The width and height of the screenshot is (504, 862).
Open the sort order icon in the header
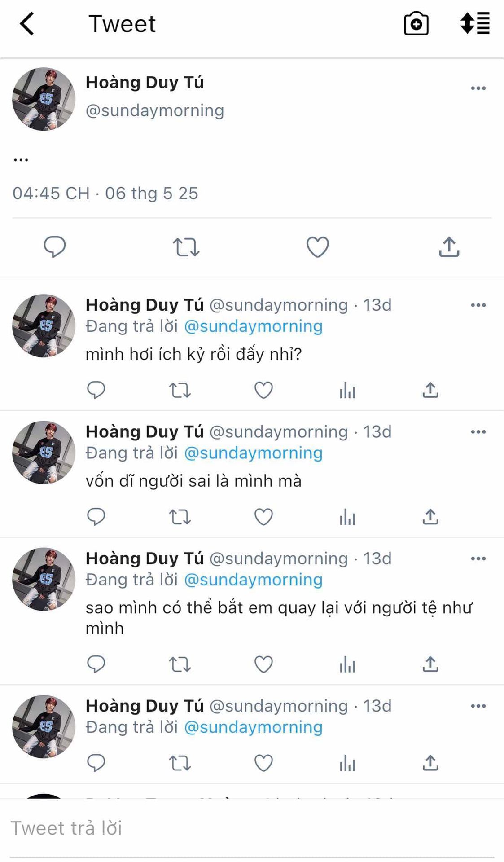pyautogui.click(x=475, y=24)
